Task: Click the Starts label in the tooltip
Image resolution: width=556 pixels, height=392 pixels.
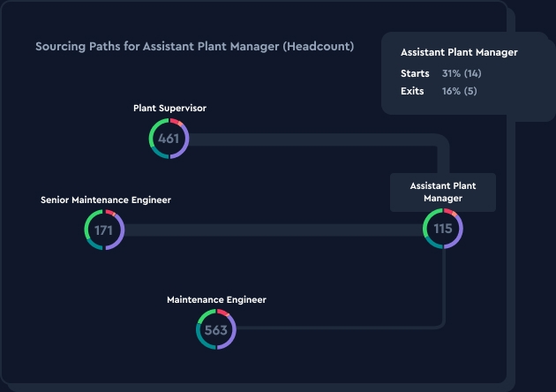Action: pyautogui.click(x=415, y=73)
